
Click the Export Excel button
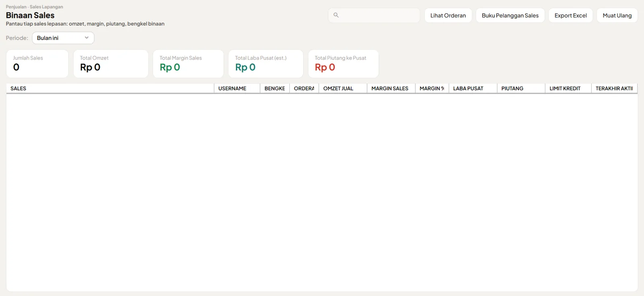coord(570,15)
